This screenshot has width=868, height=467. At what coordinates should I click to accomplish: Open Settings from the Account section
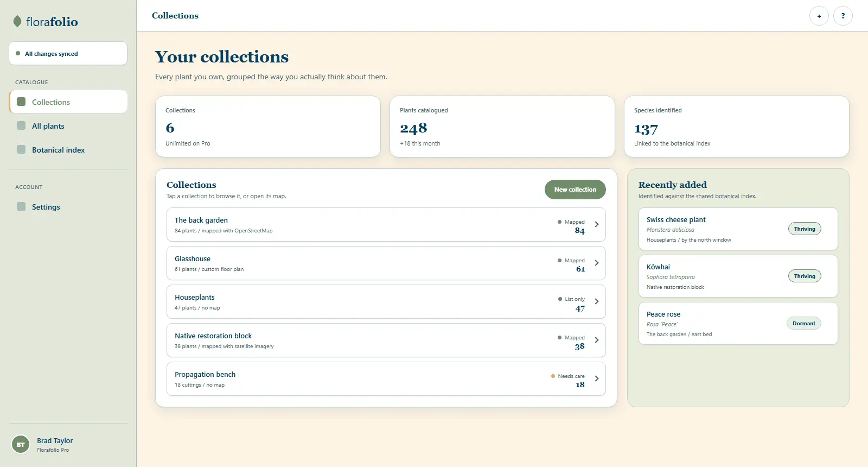(68, 207)
